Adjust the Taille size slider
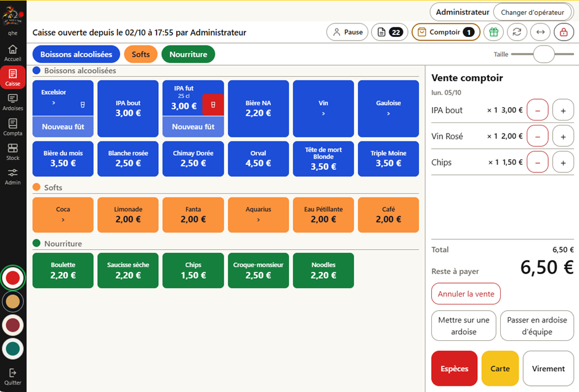Viewport: 579px width, 392px height. point(543,54)
